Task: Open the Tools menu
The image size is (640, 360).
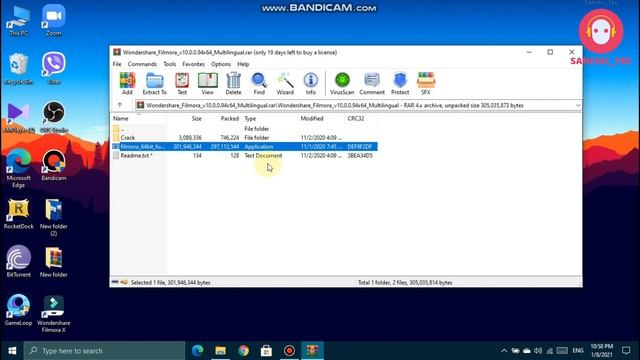Action: pyautogui.click(x=169, y=64)
